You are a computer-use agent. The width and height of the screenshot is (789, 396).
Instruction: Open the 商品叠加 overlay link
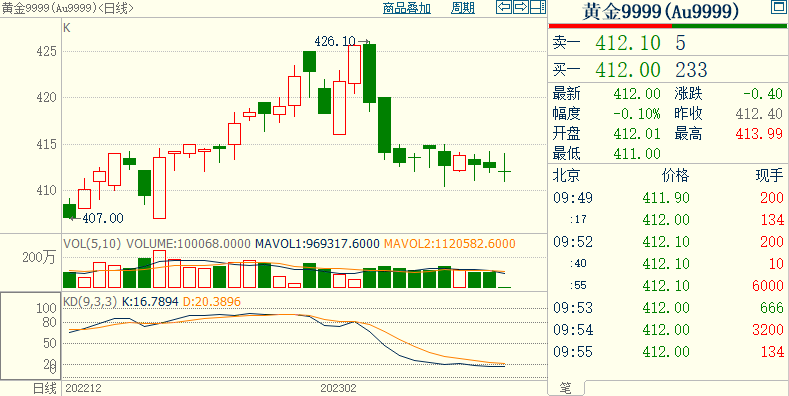407,8
